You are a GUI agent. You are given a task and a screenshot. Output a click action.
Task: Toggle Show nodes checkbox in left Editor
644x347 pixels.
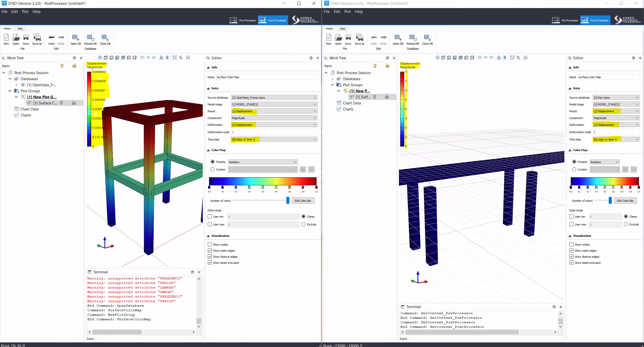(210, 244)
